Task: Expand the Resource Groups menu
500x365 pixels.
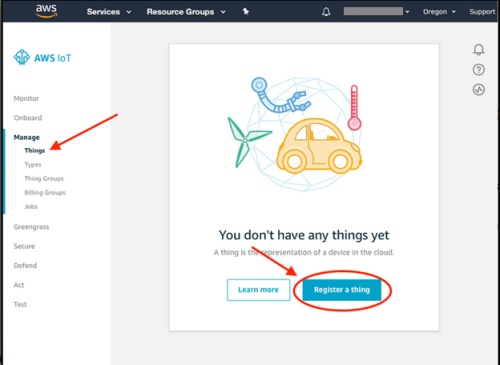Action: 186,12
